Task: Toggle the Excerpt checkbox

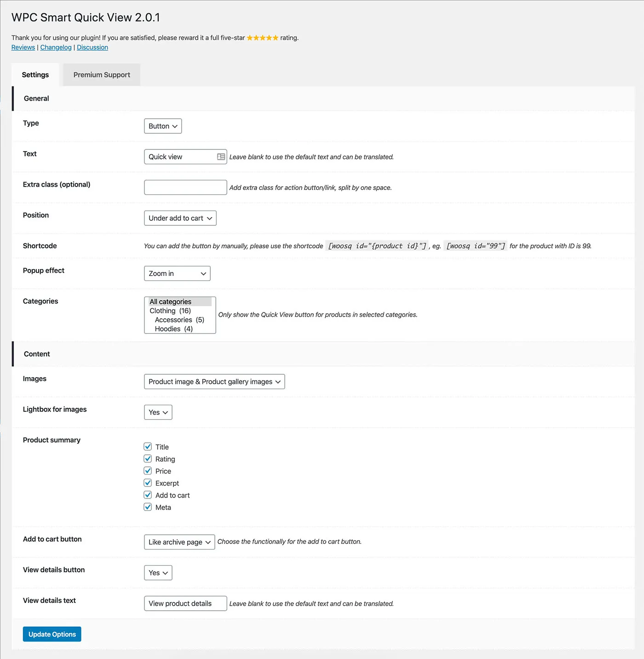Action: point(148,483)
